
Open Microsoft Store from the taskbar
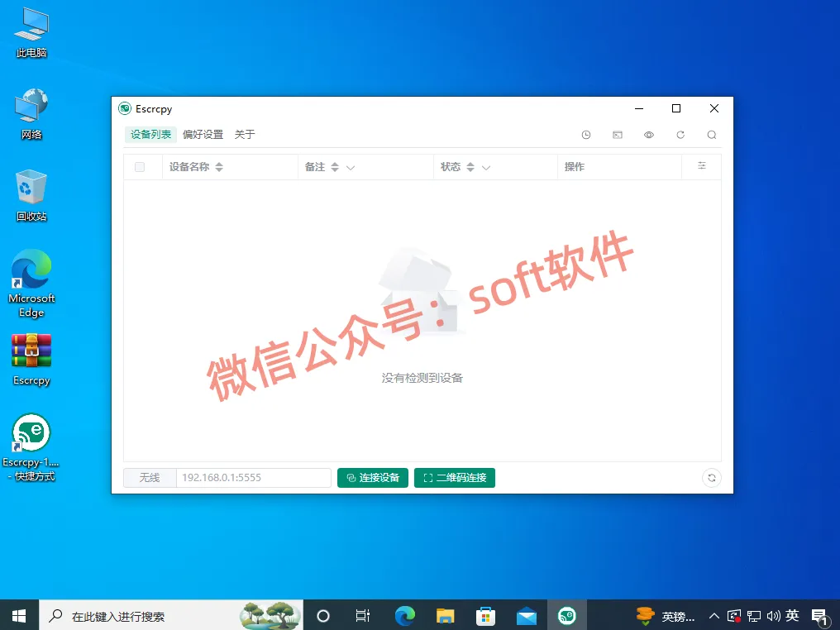click(x=485, y=616)
